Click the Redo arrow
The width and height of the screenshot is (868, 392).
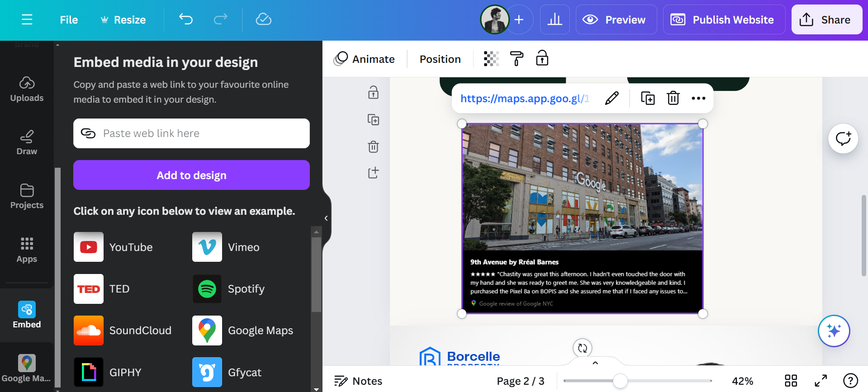[220, 19]
